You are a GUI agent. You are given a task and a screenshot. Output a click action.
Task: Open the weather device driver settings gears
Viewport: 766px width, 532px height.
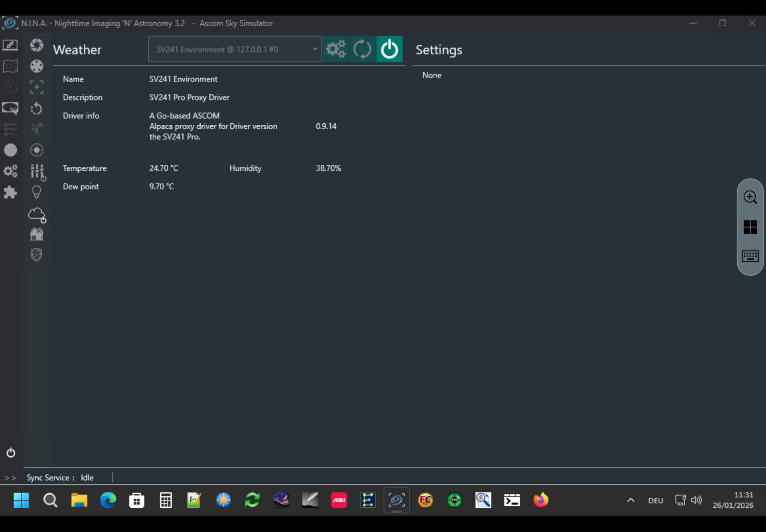(336, 49)
